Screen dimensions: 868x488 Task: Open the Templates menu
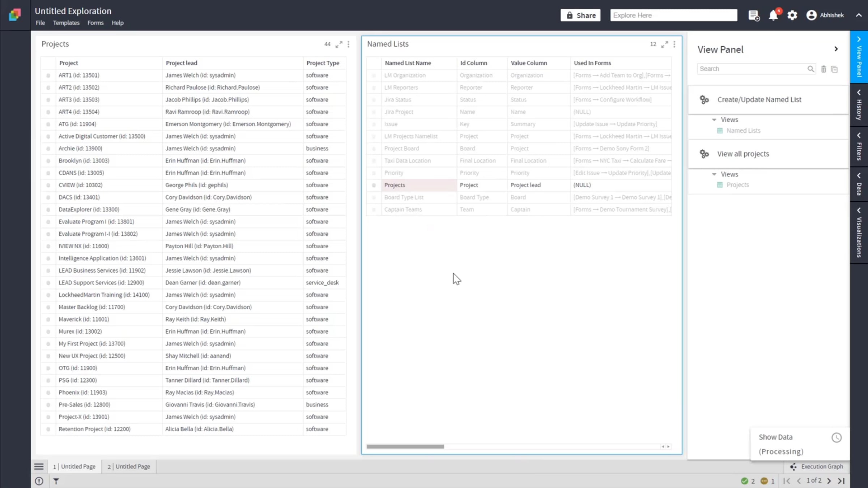tap(66, 23)
